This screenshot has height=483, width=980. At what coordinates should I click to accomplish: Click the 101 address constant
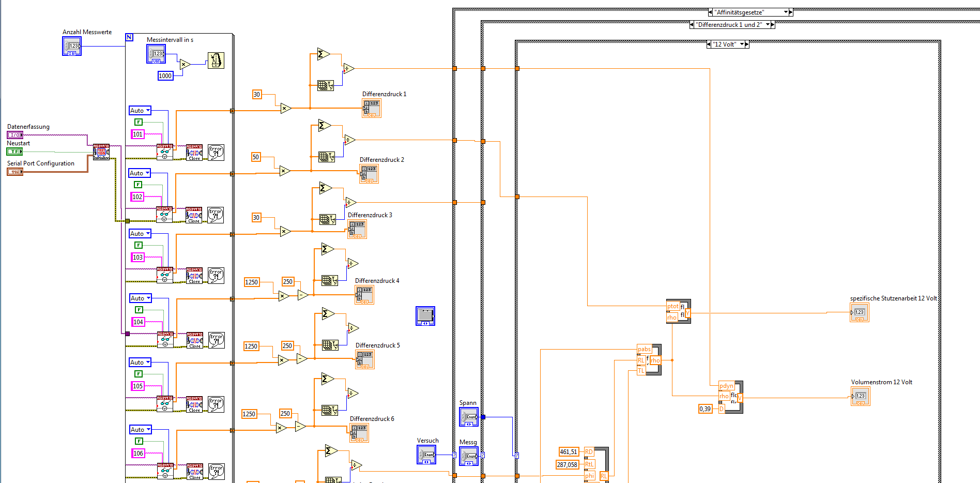(x=137, y=134)
